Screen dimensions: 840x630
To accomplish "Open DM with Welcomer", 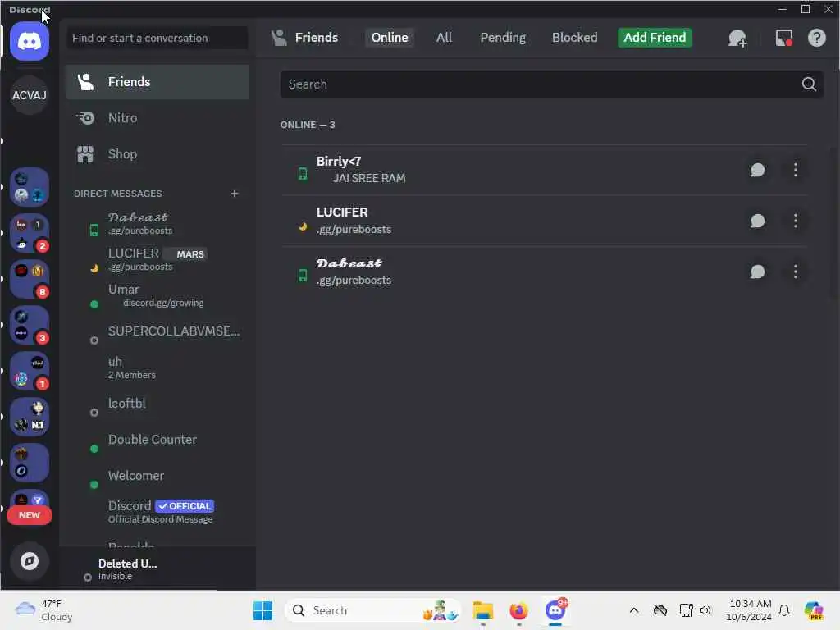I will [x=157, y=476].
